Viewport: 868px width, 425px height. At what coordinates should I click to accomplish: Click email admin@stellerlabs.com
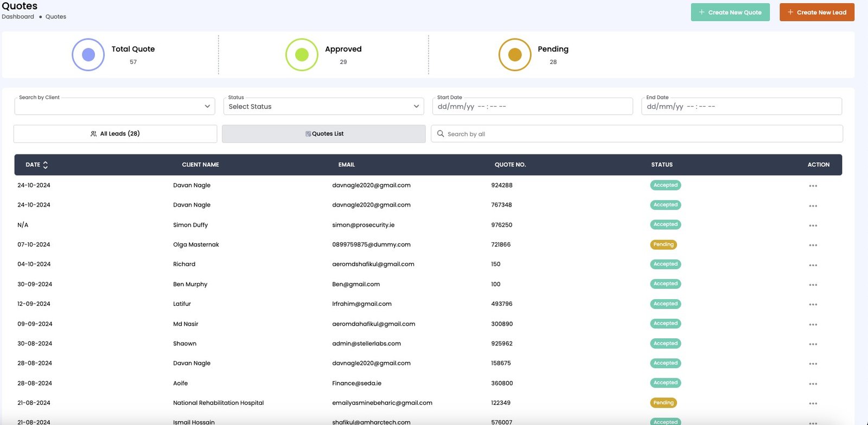pyautogui.click(x=367, y=344)
